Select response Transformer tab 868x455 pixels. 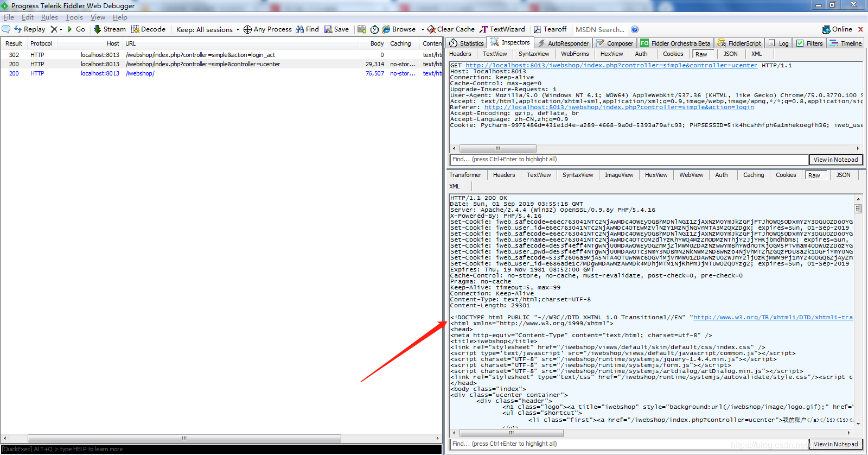pos(465,175)
